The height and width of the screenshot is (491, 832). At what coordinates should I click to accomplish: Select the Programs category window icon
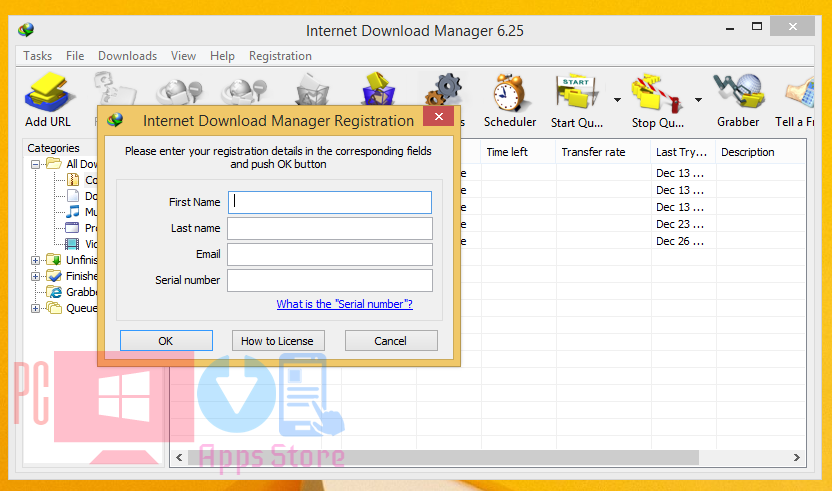click(x=72, y=228)
